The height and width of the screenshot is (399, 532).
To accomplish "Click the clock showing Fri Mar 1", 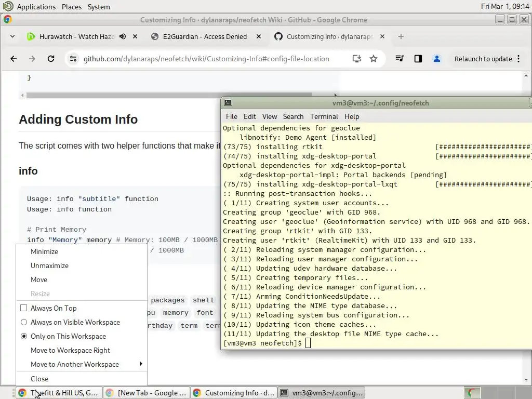I will pyautogui.click(x=504, y=6).
